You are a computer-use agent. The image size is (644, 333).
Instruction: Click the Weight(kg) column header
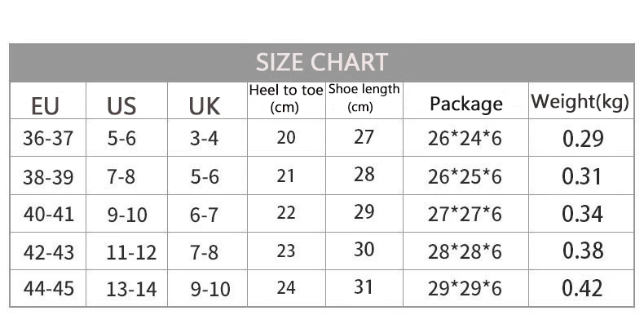click(x=580, y=102)
